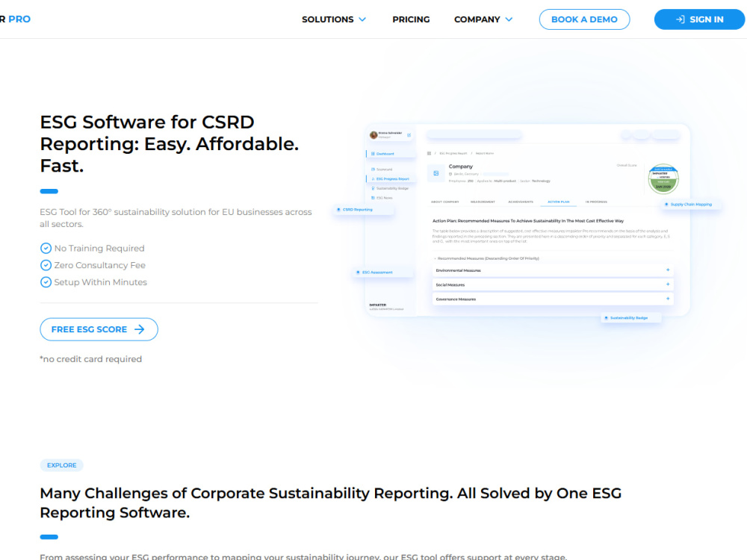This screenshot has width=747, height=560.
Task: Click the checkmark beside No Training Required
Action: click(46, 248)
